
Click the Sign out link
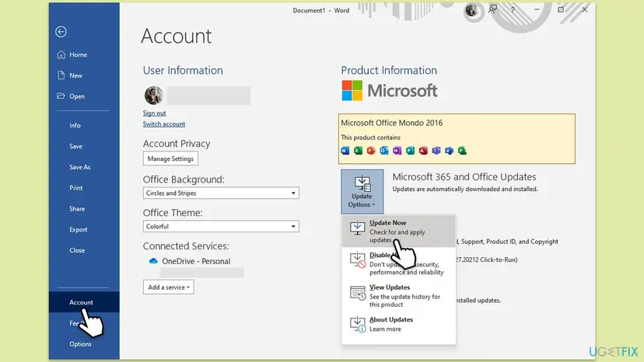point(155,113)
